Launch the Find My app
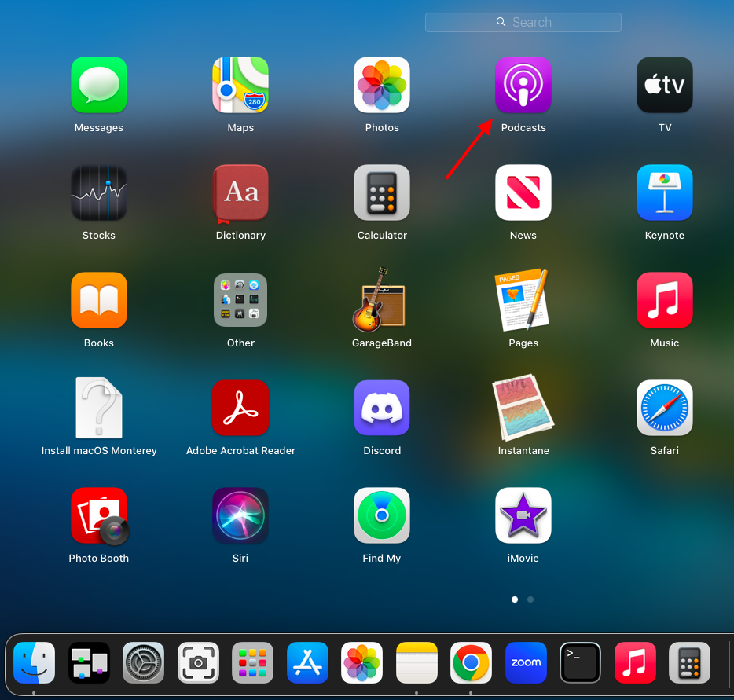 382,515
